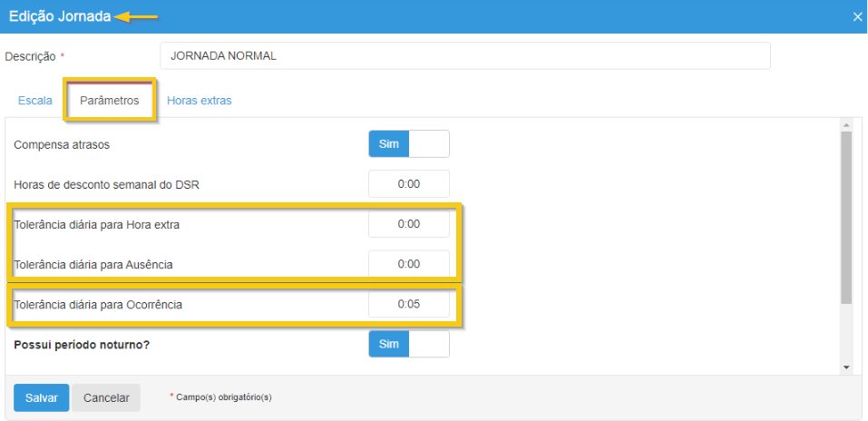Click the Compensa atrasos label
This screenshot has height=421, width=868.
[62, 144]
